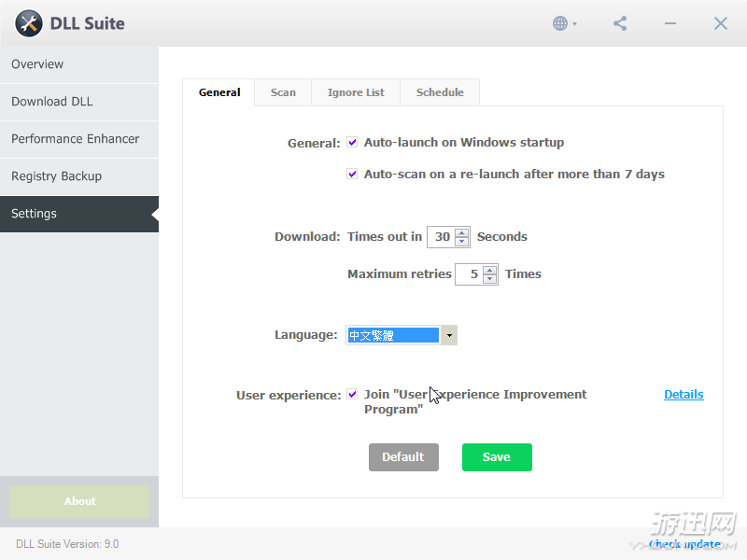Image resolution: width=747 pixels, height=560 pixels.
Task: Open the Schedule tab
Action: point(440,92)
